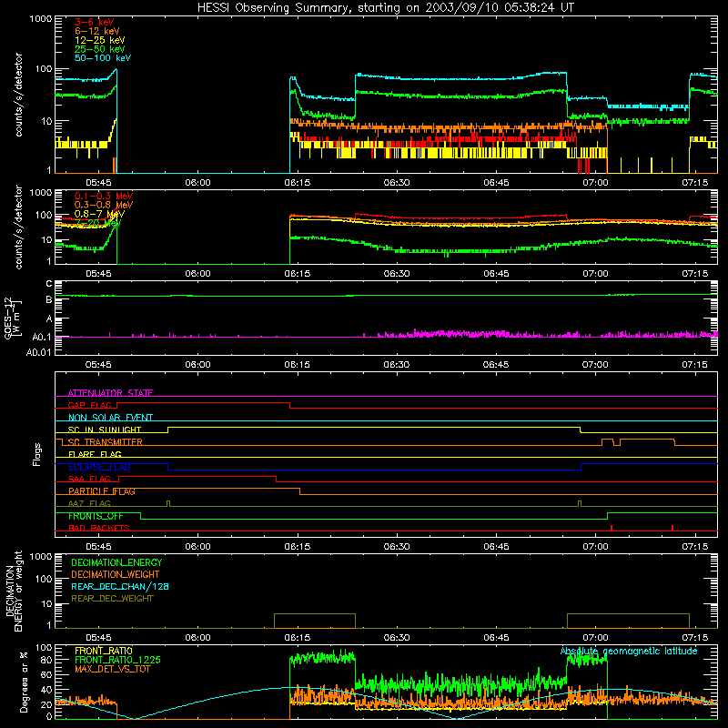Click the ATTENUATOR_STATE flag label
This screenshot has width=728, height=728.
point(110,393)
